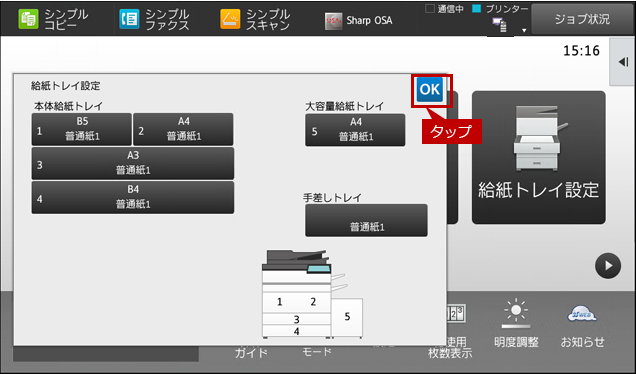The image size is (636, 374).
Task: Select tray 2 A4 普通紙1
Action: pyautogui.click(x=183, y=129)
